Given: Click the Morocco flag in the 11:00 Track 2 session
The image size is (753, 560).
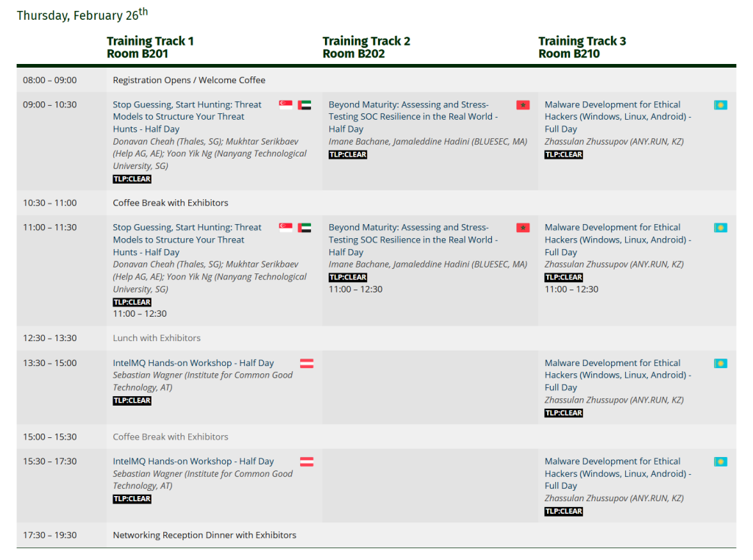Looking at the screenshot, I should tap(523, 228).
